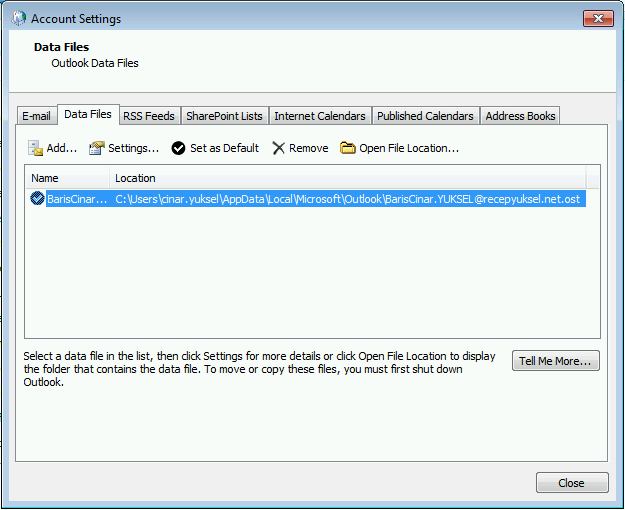The height and width of the screenshot is (510, 625).
Task: Close the Account Settings window with the red X
Action: click(598, 18)
